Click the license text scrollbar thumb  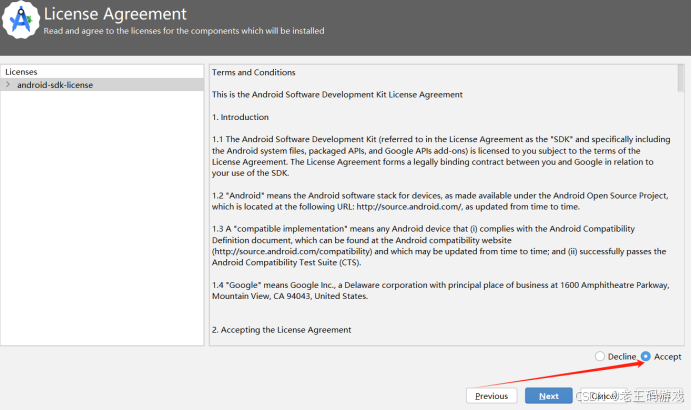pyautogui.click(x=681, y=78)
